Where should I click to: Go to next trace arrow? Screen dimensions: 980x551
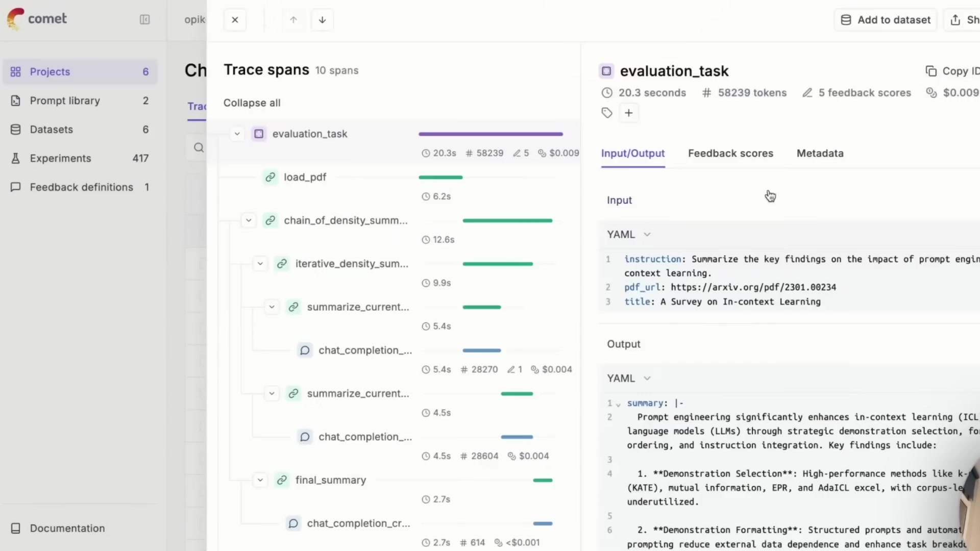point(322,20)
